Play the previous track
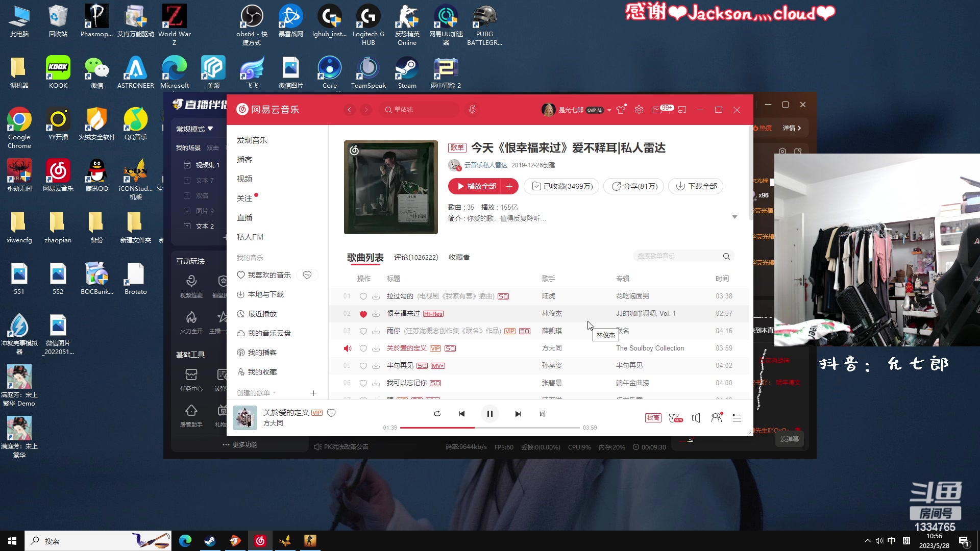The height and width of the screenshot is (551, 980). click(x=461, y=414)
